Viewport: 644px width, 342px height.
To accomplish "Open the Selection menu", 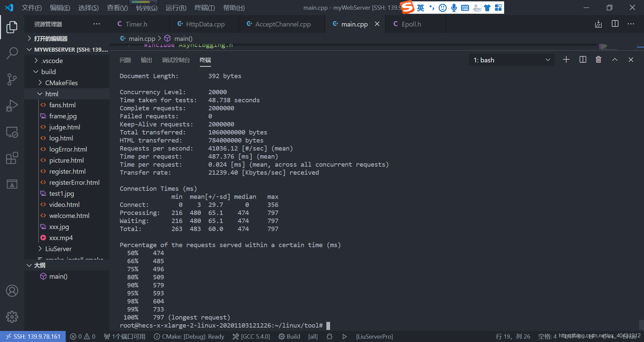I will coord(88,7).
